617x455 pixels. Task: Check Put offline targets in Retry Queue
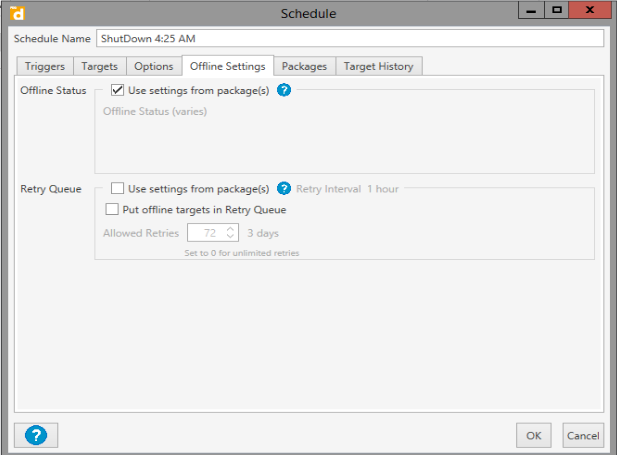click(112, 210)
